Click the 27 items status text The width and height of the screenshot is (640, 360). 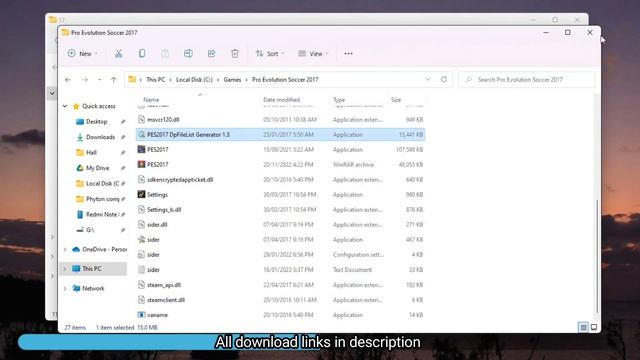[x=75, y=327]
